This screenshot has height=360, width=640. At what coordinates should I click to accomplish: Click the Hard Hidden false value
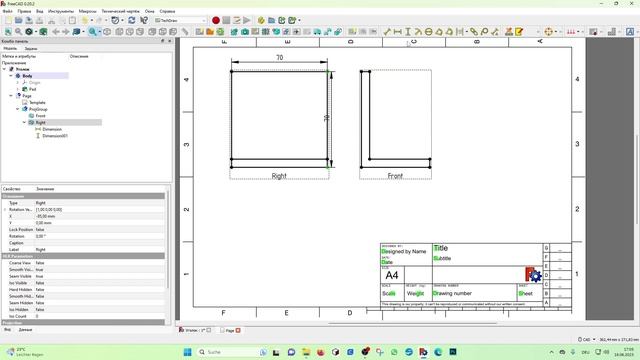(100, 289)
